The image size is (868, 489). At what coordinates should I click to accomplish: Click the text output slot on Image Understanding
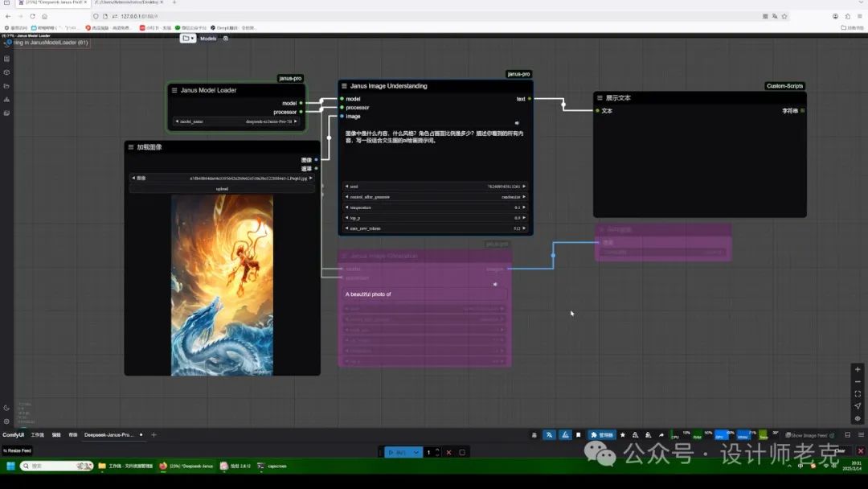coord(530,99)
